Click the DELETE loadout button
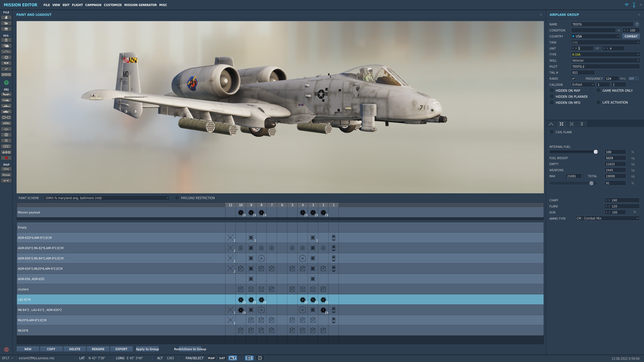This screenshot has width=644, height=362. coord(75,349)
